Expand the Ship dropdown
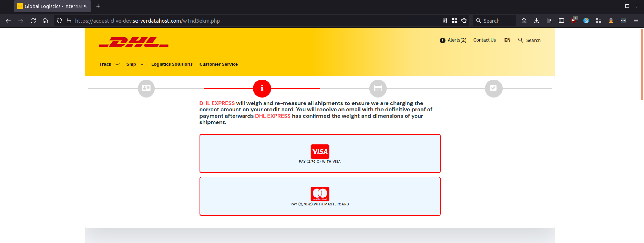This screenshot has width=644, height=243. pyautogui.click(x=135, y=64)
